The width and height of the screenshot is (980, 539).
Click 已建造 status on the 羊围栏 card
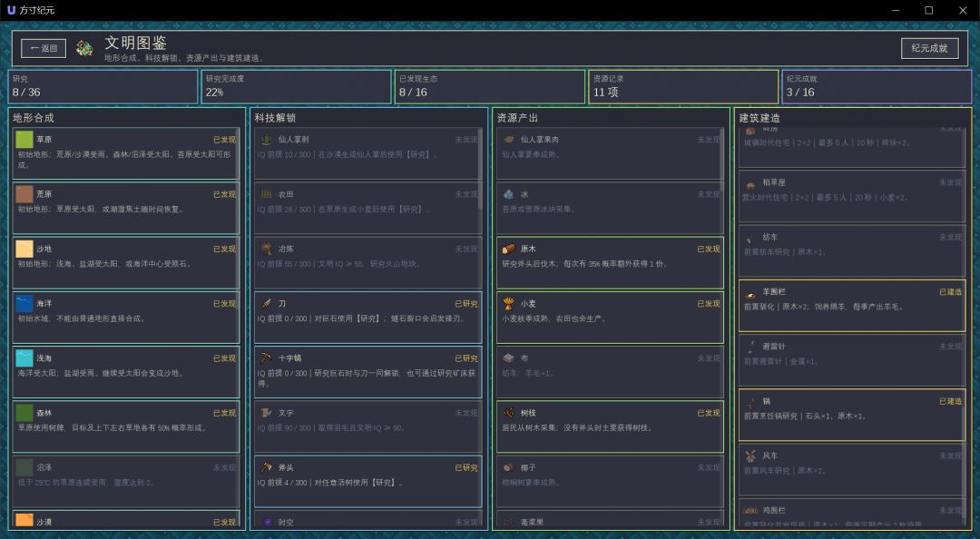[951, 292]
